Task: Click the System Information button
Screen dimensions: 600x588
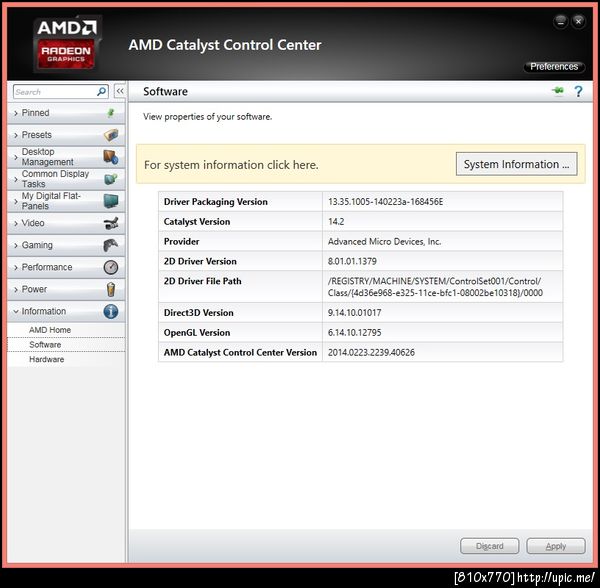Action: point(517,164)
